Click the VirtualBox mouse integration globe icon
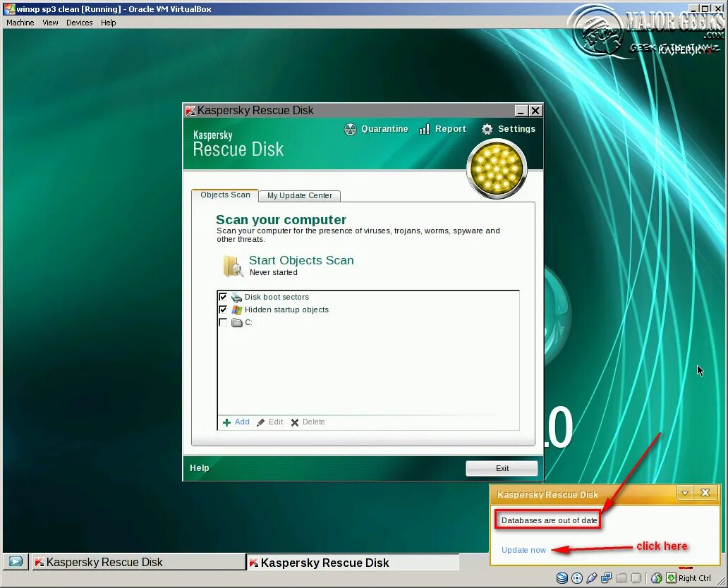 click(x=657, y=578)
